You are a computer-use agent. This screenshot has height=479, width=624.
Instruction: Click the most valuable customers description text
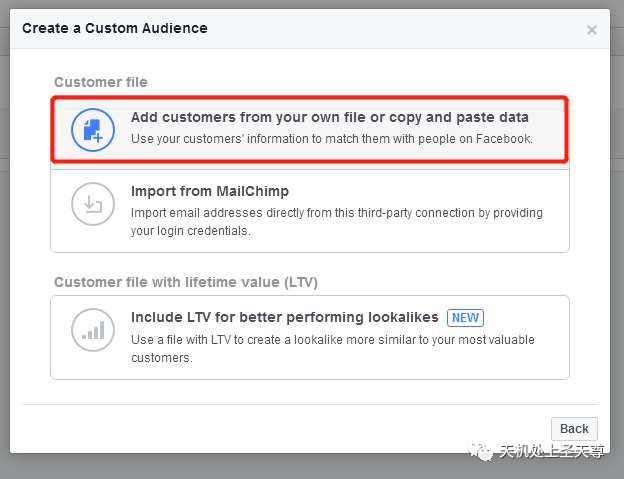pyautogui.click(x=333, y=349)
